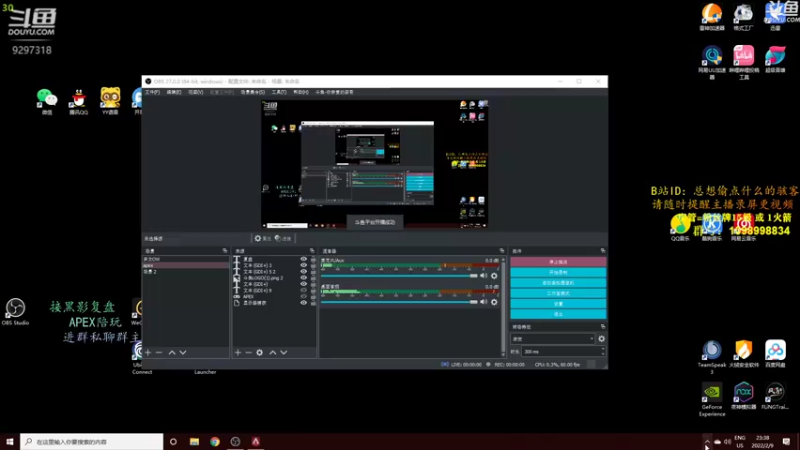
Task: Pop out the Scenes dock panel
Action: (x=225, y=251)
